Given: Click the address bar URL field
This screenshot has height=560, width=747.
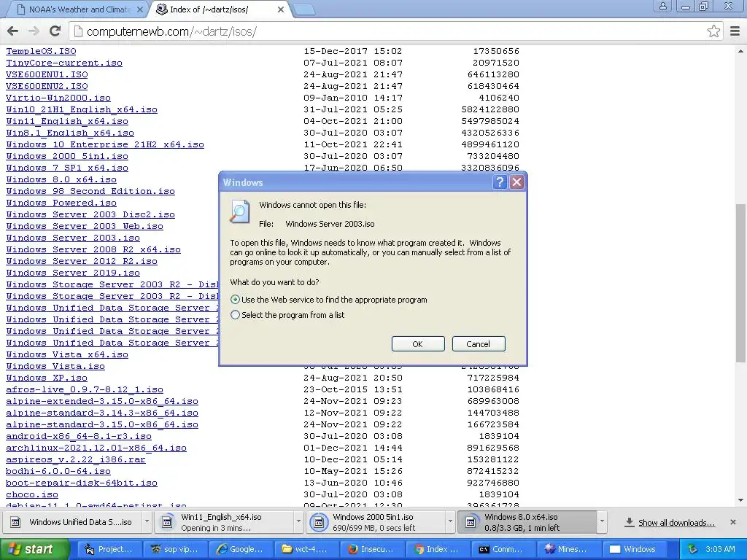Looking at the screenshot, I should [x=395, y=31].
